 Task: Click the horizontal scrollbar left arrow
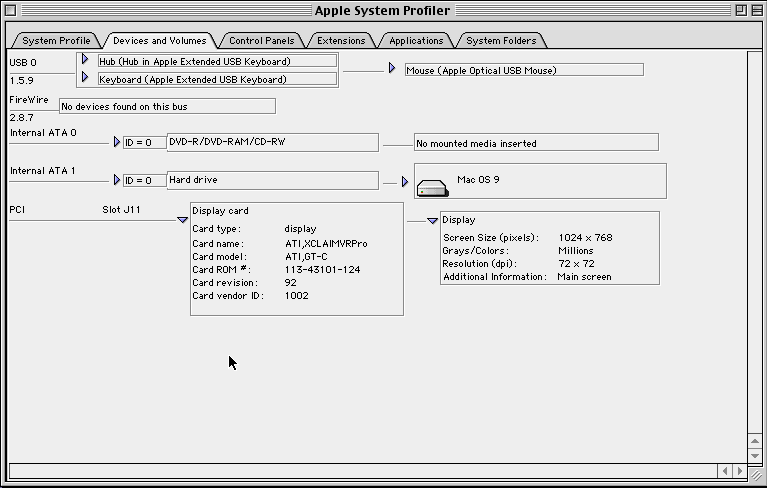725,471
